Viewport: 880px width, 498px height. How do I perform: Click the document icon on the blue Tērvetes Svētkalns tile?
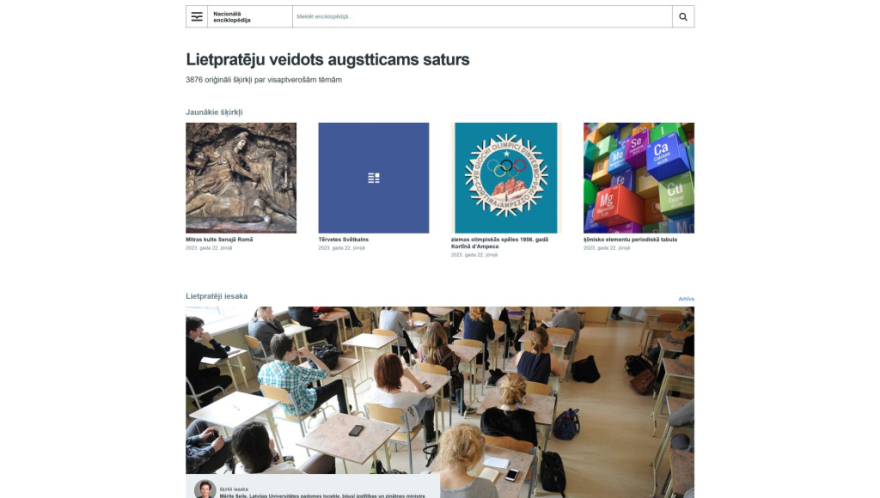(x=374, y=178)
